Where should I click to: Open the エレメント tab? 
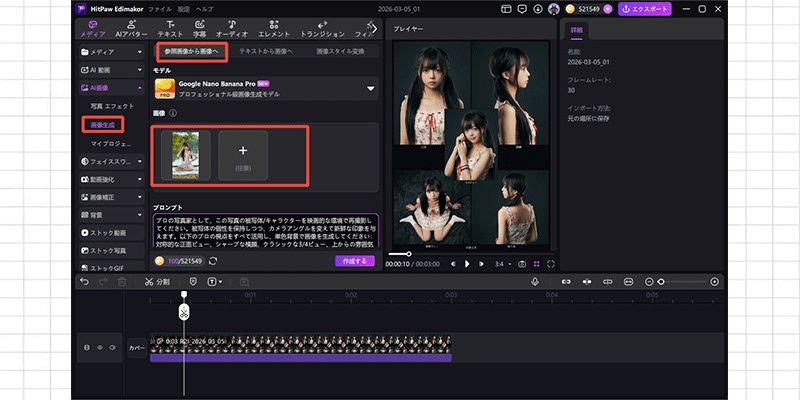[274, 29]
